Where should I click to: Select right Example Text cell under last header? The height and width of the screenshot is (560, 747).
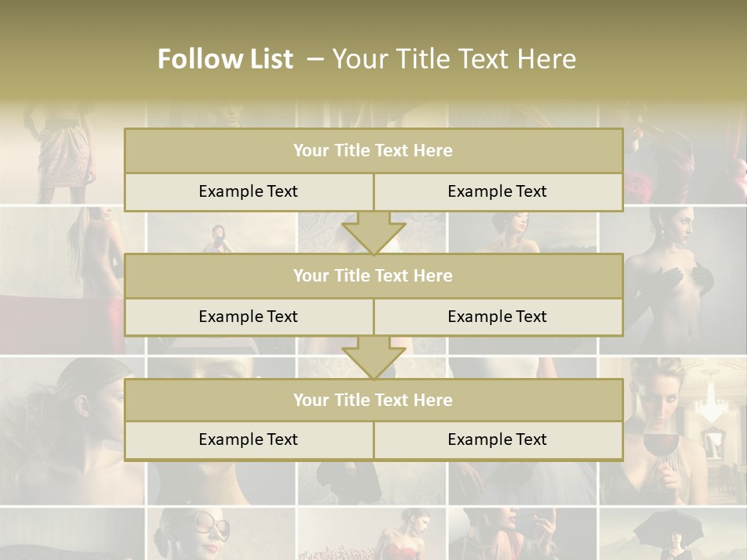click(x=498, y=440)
